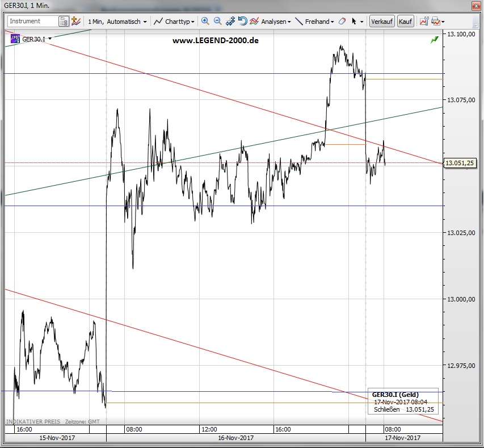Zoom in with the plus magnifier
Viewport: 484px width, 448px height.
(x=205, y=21)
